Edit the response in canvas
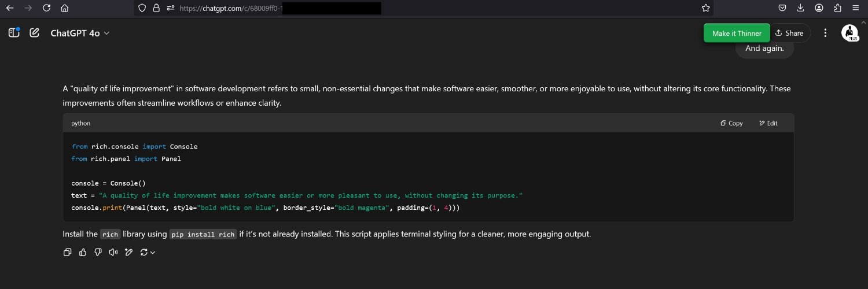 (x=128, y=252)
